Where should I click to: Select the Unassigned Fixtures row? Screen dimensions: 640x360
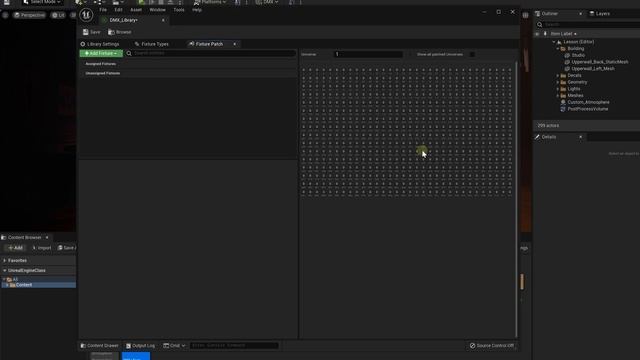click(x=188, y=73)
